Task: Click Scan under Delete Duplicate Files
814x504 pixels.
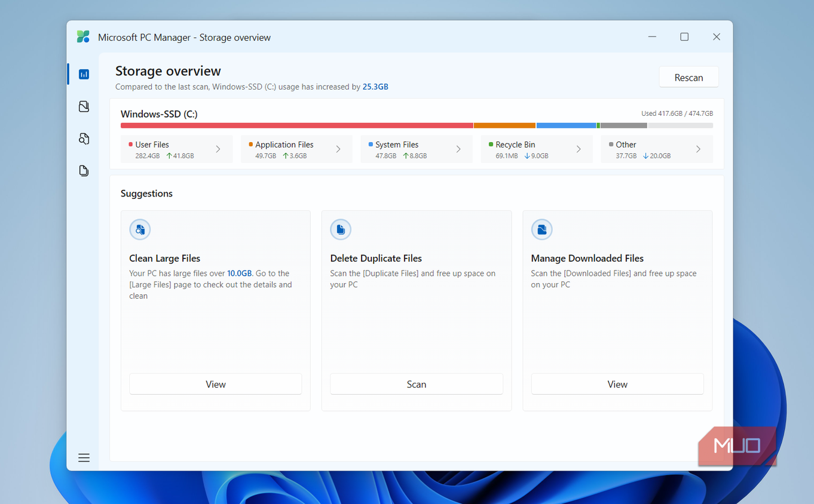Action: (x=417, y=384)
